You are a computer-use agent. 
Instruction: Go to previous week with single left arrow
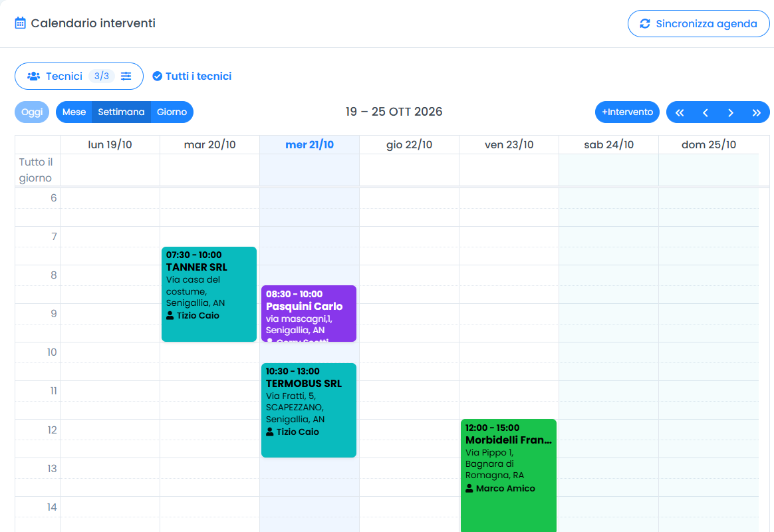(x=706, y=112)
